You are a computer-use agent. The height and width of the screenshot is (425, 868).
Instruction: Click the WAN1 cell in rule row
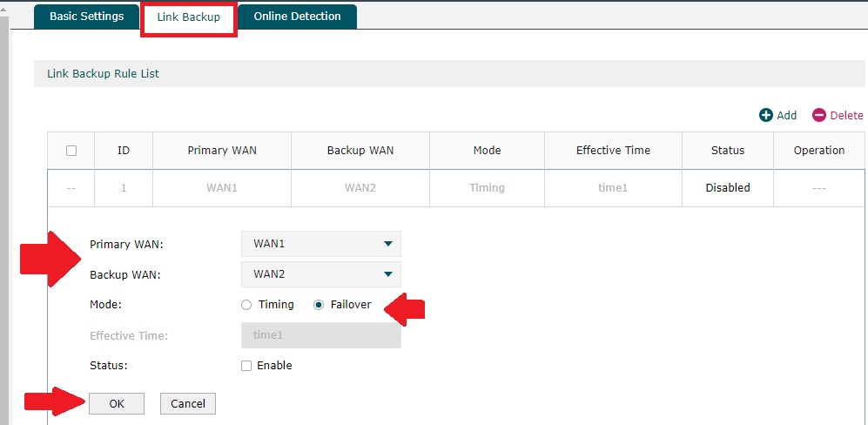coord(222,188)
